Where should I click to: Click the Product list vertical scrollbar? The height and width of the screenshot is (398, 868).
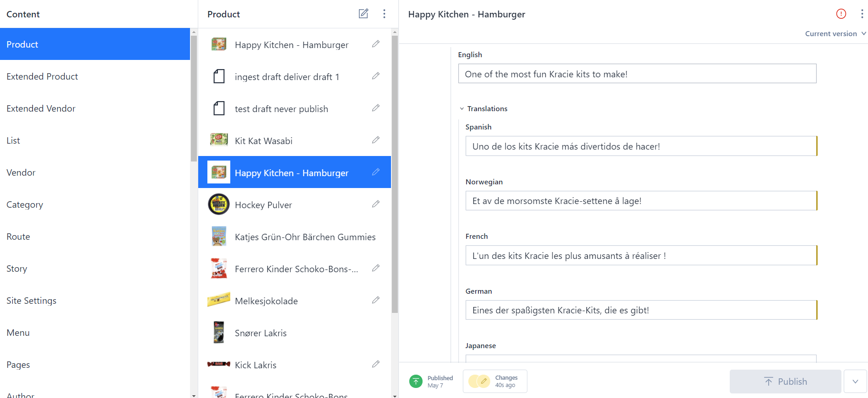395,174
